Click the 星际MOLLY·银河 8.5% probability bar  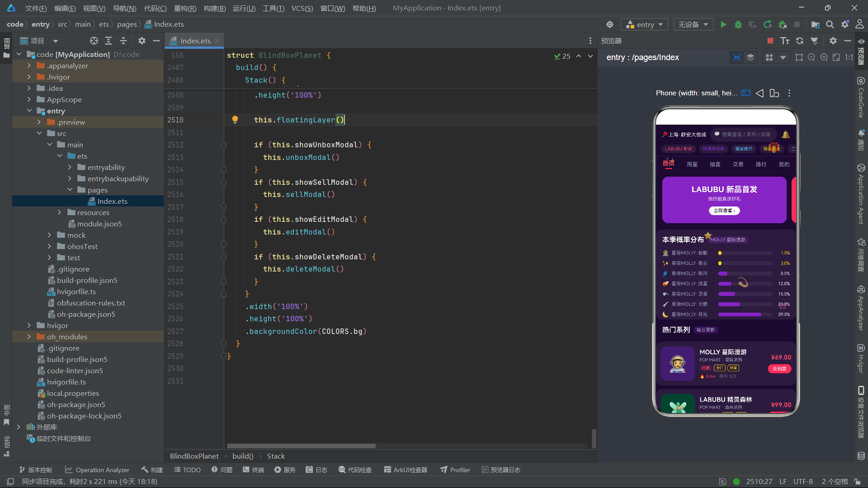745,273
